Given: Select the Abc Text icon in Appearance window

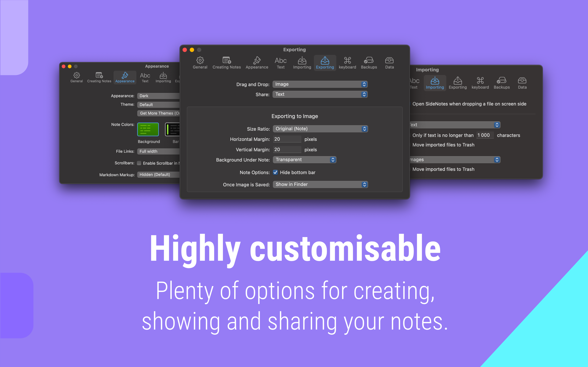Looking at the screenshot, I should [145, 77].
